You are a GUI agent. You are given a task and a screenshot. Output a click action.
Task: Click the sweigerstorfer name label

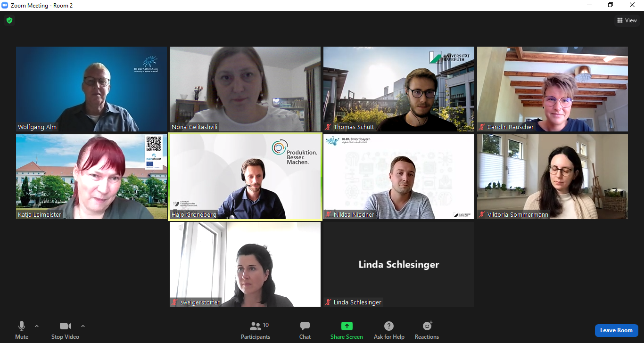point(200,302)
